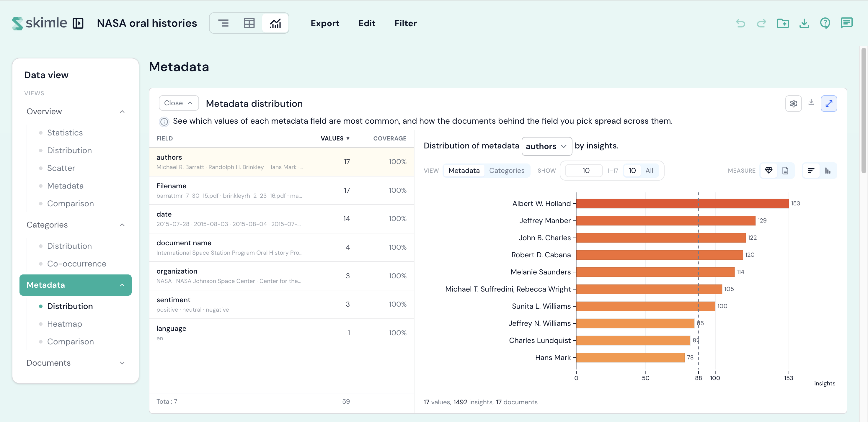The height and width of the screenshot is (422, 868).
Task: Show 10 values toggle
Action: point(632,170)
